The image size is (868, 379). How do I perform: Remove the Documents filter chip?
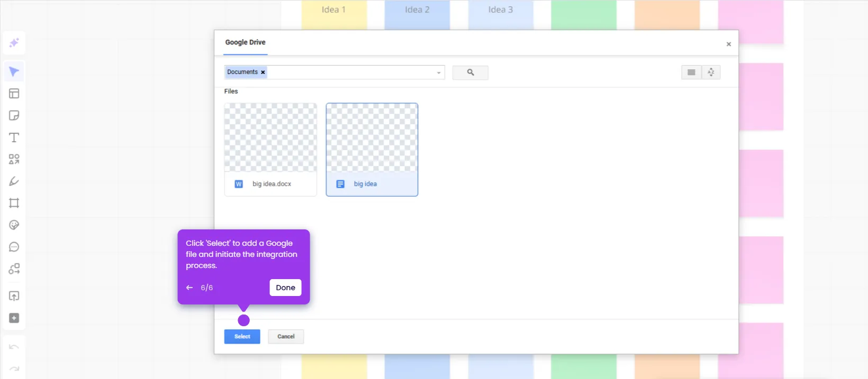(263, 72)
